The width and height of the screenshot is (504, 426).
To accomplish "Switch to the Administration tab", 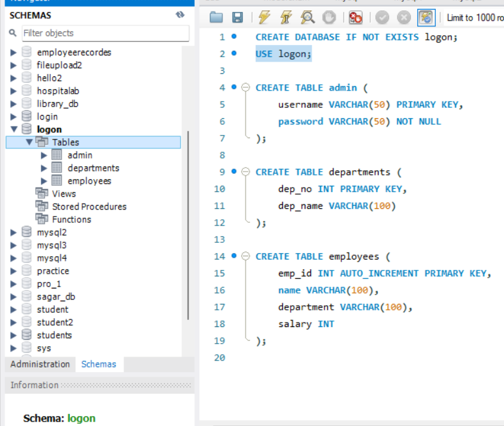I will [40, 364].
